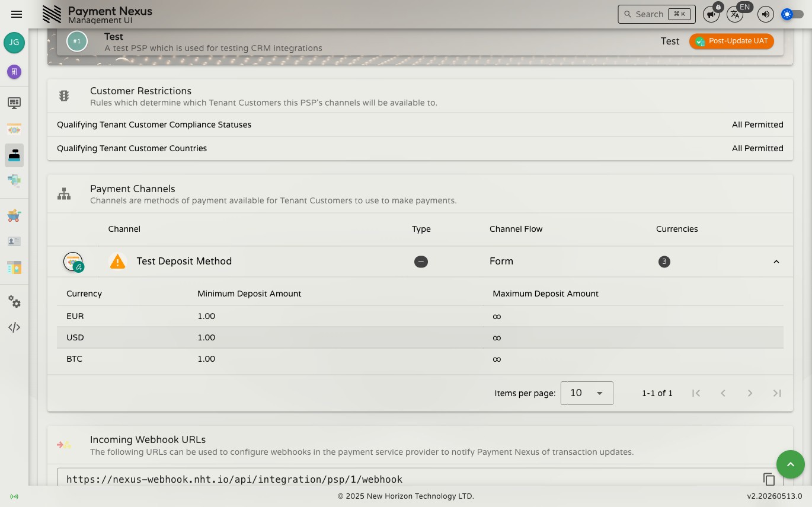This screenshot has height=507, width=812.
Task: Open the announcements megaphone icon
Action: tap(711, 14)
